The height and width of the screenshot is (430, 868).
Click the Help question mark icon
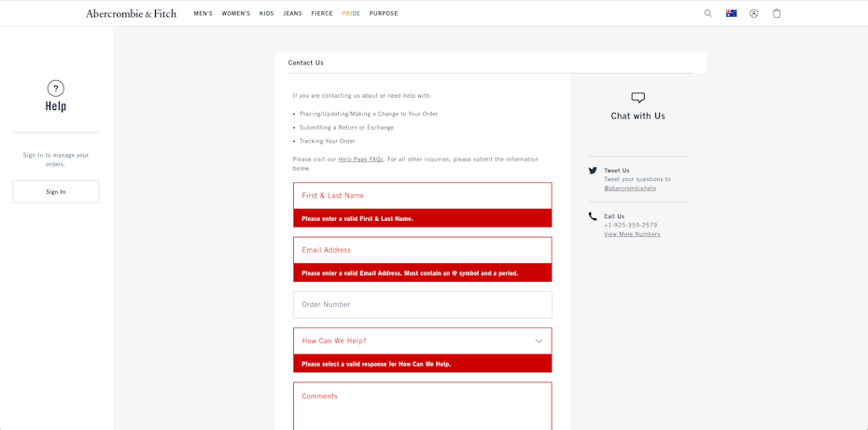(56, 89)
